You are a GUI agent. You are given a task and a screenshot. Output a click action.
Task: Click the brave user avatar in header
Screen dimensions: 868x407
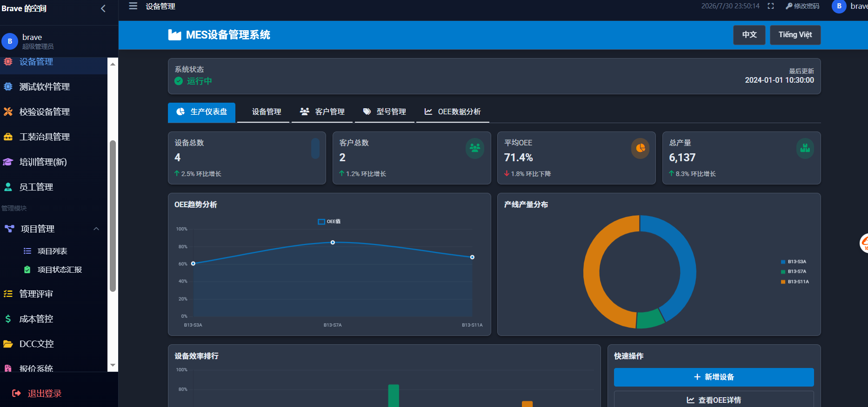(x=839, y=6)
